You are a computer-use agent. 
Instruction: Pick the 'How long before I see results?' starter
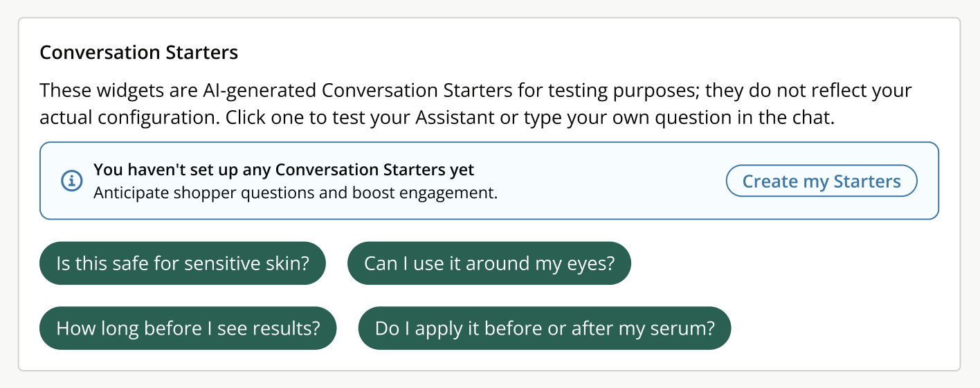click(188, 328)
